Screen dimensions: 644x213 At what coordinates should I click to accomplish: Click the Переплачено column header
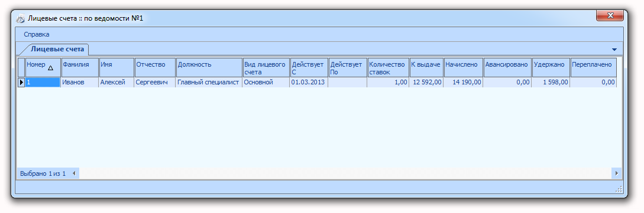tap(594, 67)
